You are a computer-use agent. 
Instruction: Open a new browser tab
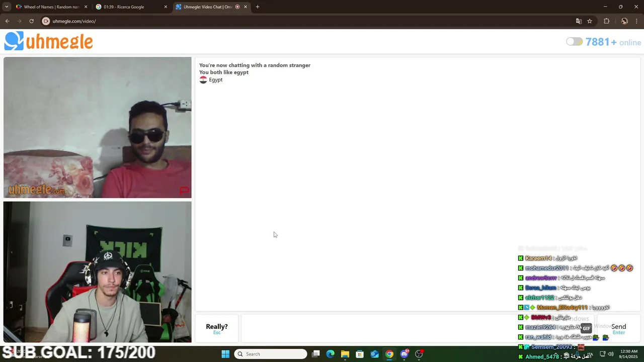tap(258, 7)
